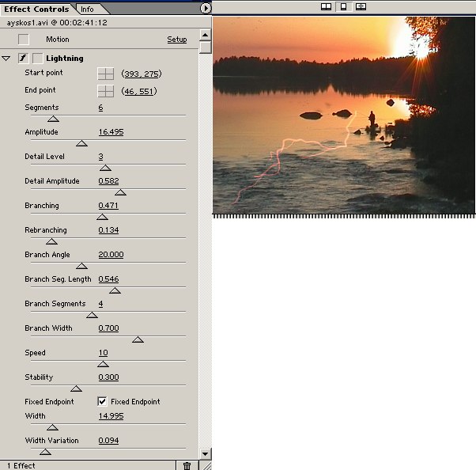This screenshot has width=476, height=470.
Task: Click the trim mode monitor icon
Action: (x=361, y=6)
